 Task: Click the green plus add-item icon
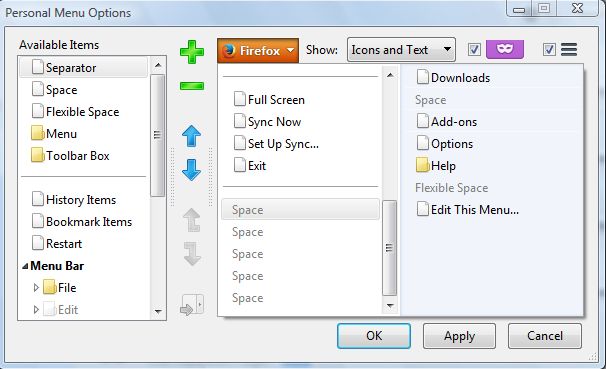coord(192,52)
